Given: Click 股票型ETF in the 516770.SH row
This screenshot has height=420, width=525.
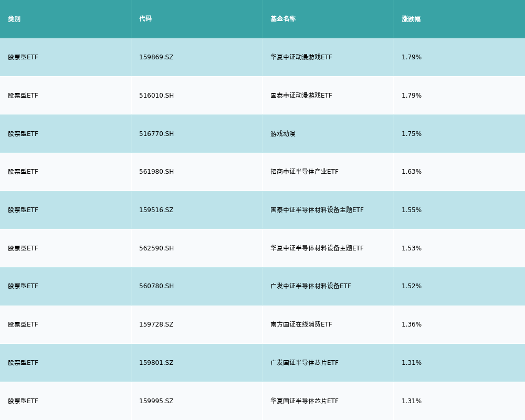Looking at the screenshot, I should click(23, 134).
